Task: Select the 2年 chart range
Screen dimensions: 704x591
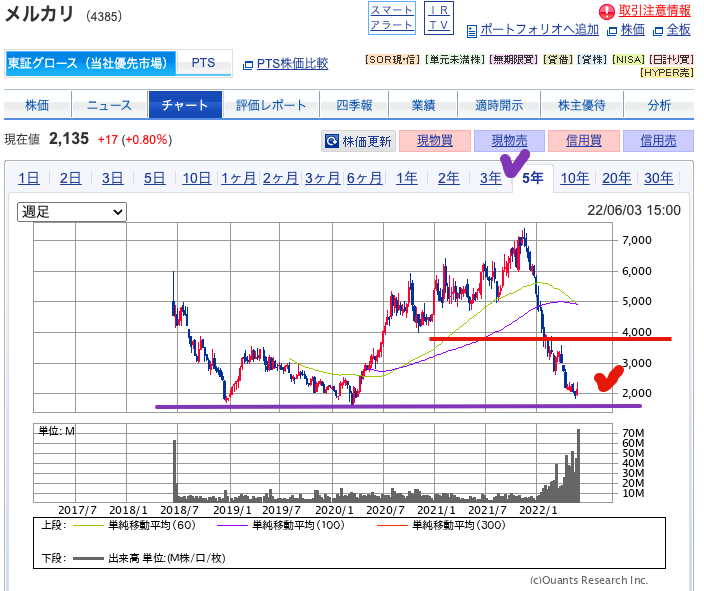Action: 449,178
